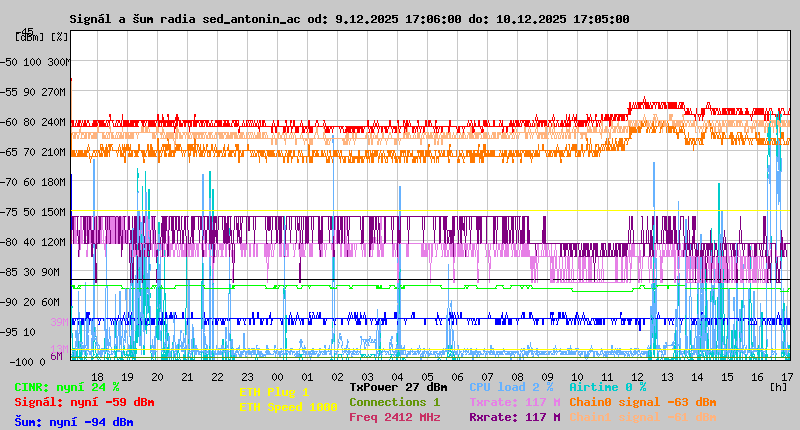800x430 pixels.
Task: Select the Freq 2412 MHz label
Action: click(x=394, y=417)
